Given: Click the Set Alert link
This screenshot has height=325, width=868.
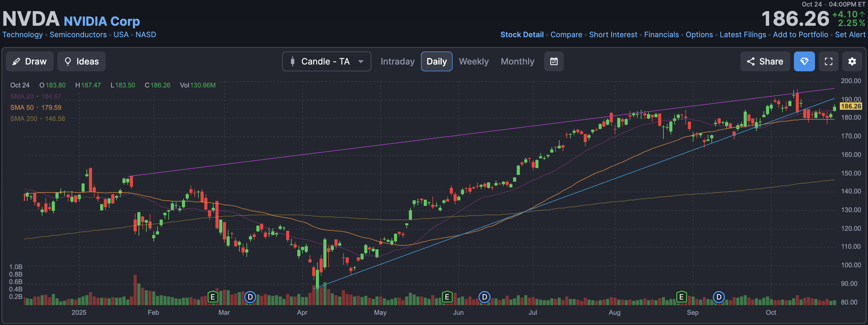Looking at the screenshot, I should pyautogui.click(x=850, y=35).
